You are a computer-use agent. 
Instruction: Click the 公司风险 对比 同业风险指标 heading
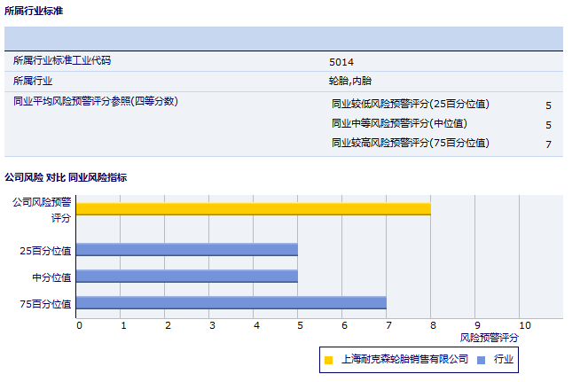[x=66, y=177]
